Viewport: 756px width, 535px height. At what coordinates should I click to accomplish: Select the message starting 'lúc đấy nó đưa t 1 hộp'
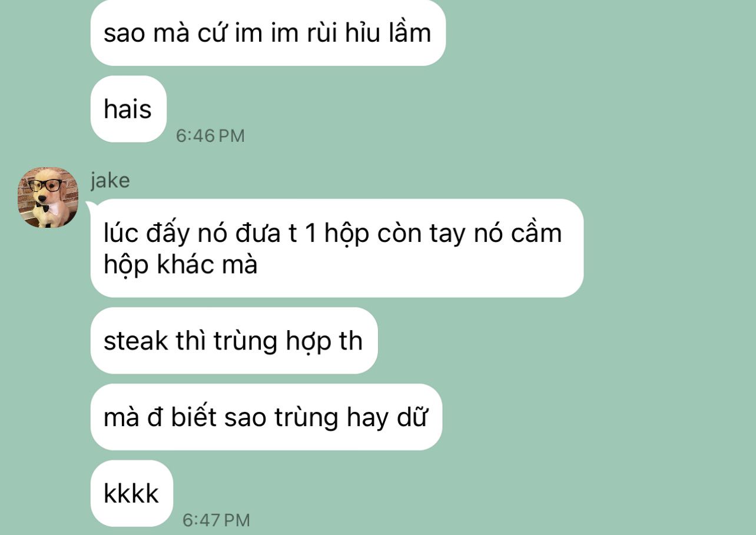tap(337, 248)
